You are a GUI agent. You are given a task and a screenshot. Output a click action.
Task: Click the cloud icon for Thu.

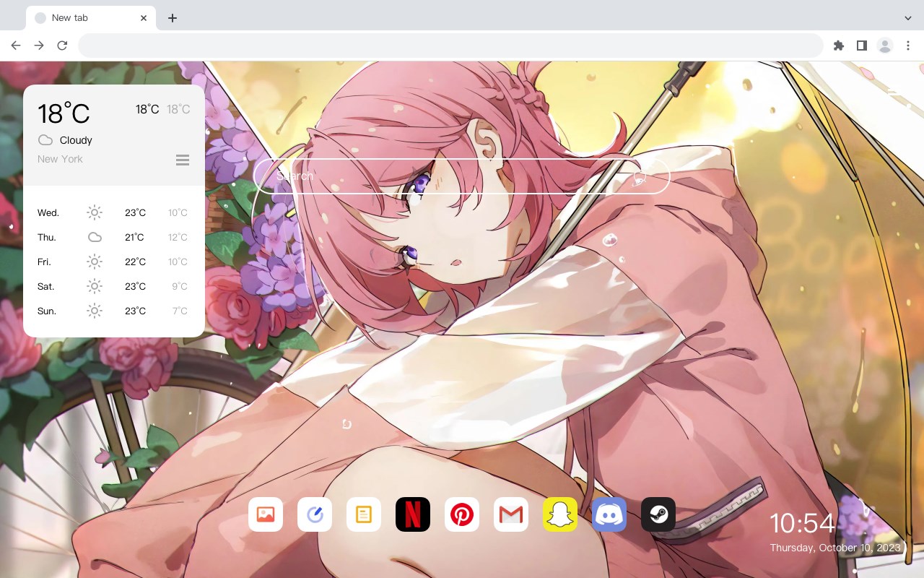click(95, 237)
